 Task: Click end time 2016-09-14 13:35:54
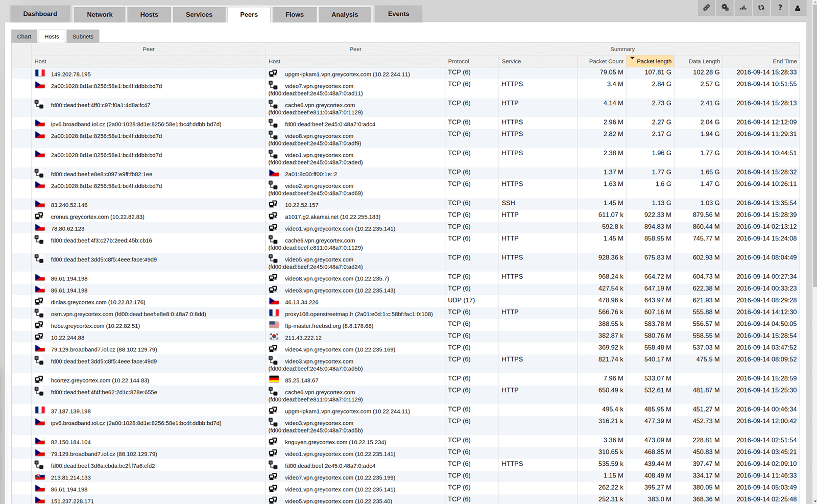766,203
